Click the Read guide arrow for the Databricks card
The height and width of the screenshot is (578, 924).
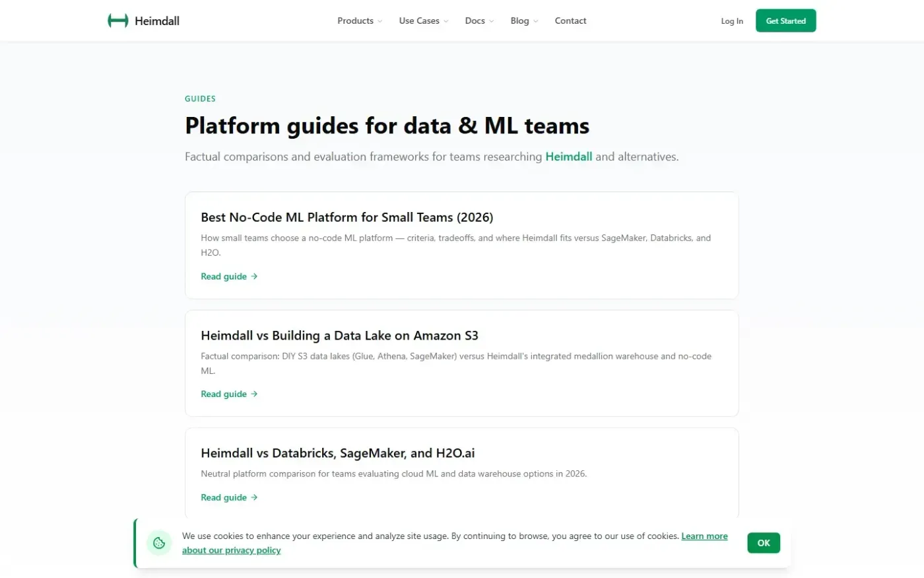[x=254, y=497]
